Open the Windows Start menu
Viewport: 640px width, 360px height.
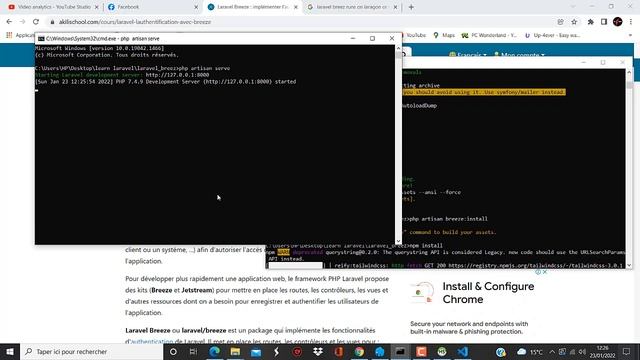click(x=10, y=351)
